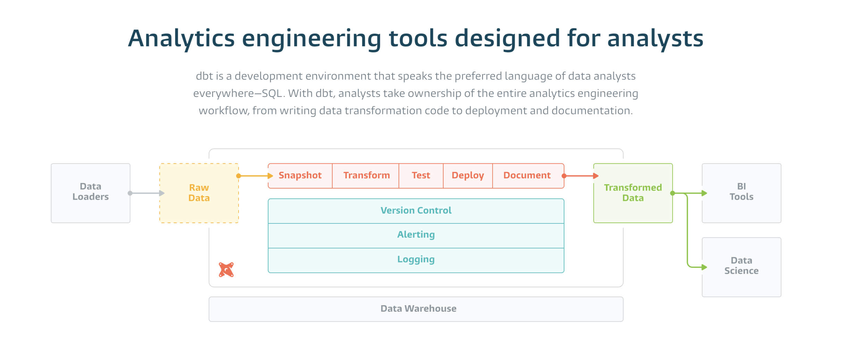
Task: Click the Data Warehouse bar
Action: tap(416, 309)
